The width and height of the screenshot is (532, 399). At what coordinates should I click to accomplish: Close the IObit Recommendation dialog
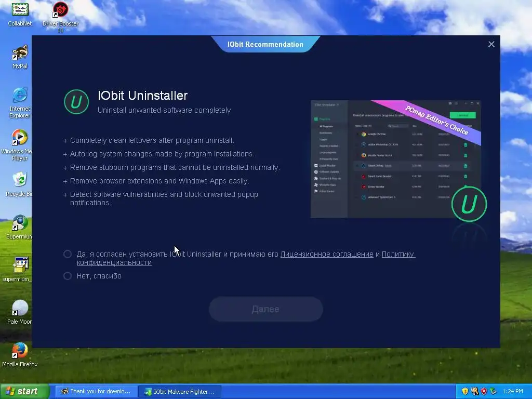(x=491, y=44)
